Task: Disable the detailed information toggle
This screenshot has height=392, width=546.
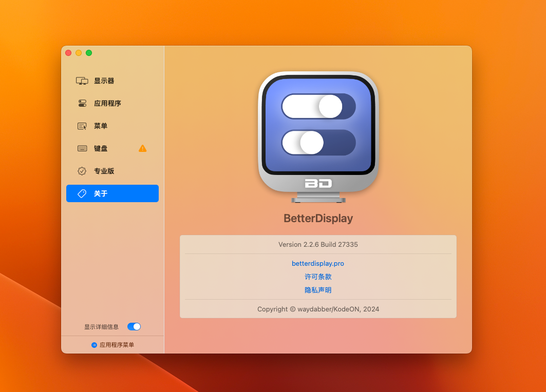Action: click(134, 326)
